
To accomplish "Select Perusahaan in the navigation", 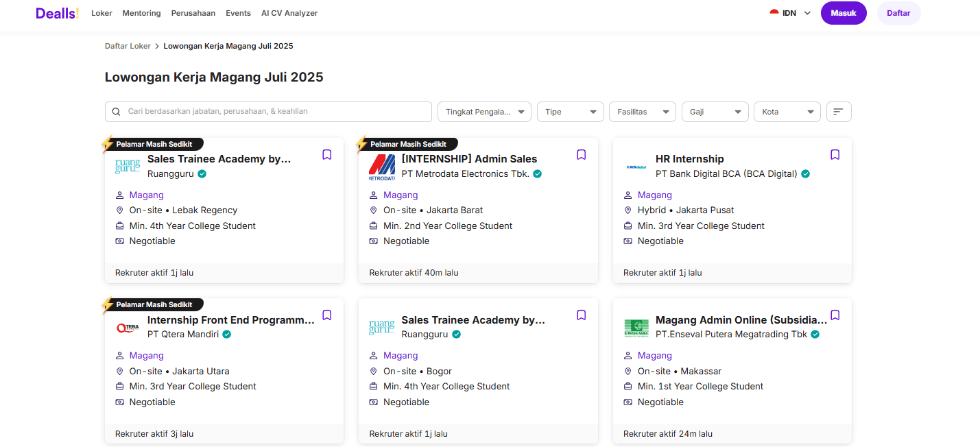I will pyautogui.click(x=193, y=13).
